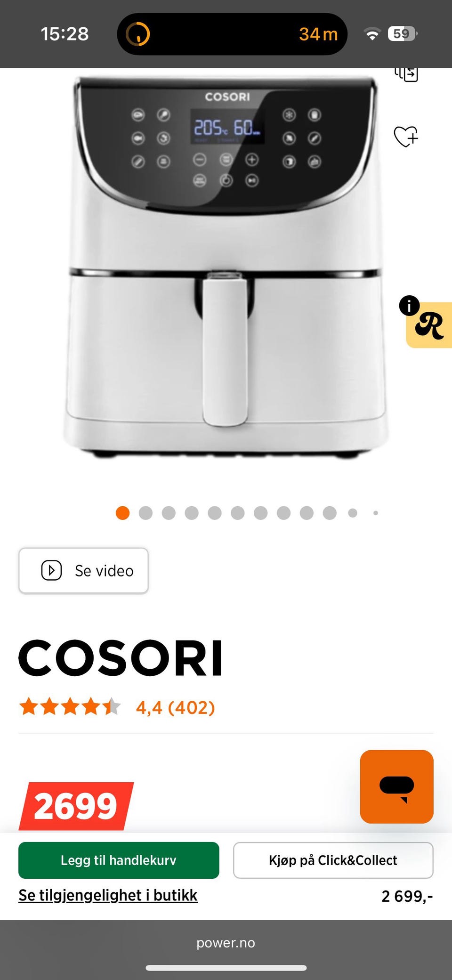This screenshot has width=452, height=980.
Task: Tap the Cosori air fryer product image
Action: coord(226,266)
